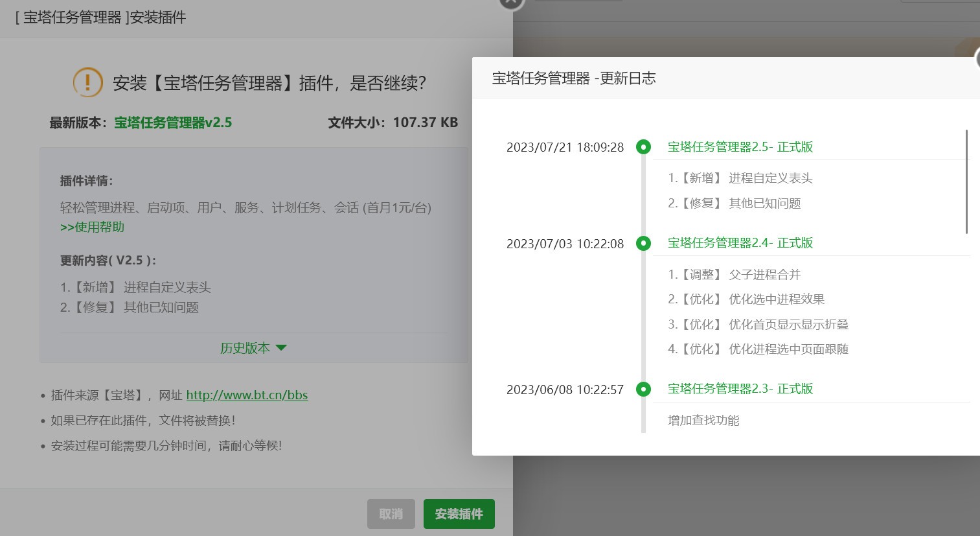The width and height of the screenshot is (980, 536).
Task: Expand the 历史版本 version history dropdown
Action: point(253,348)
